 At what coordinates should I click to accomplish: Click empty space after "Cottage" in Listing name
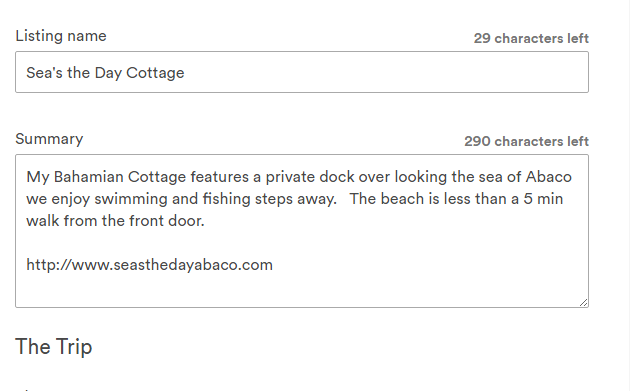(386, 73)
